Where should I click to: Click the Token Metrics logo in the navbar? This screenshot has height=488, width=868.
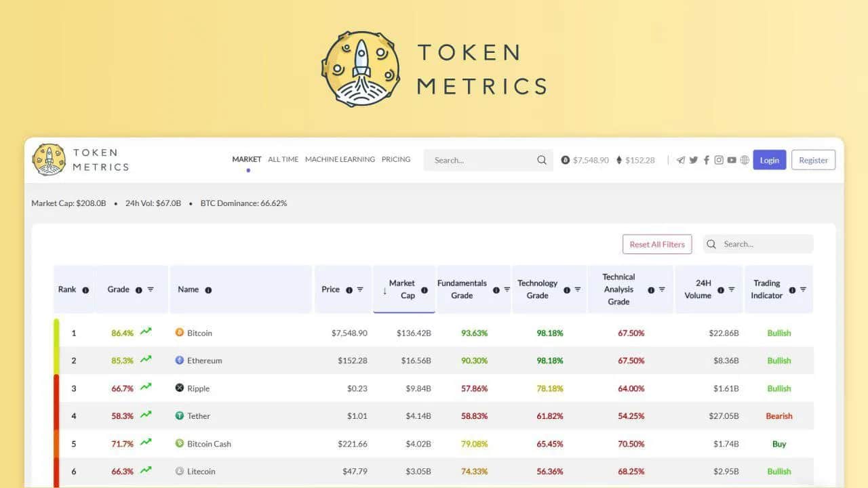point(81,160)
